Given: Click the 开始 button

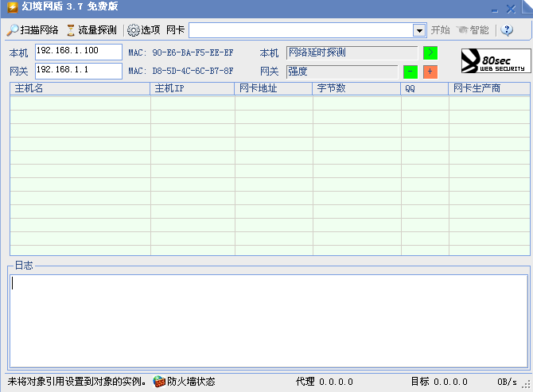Looking at the screenshot, I should coord(440,30).
